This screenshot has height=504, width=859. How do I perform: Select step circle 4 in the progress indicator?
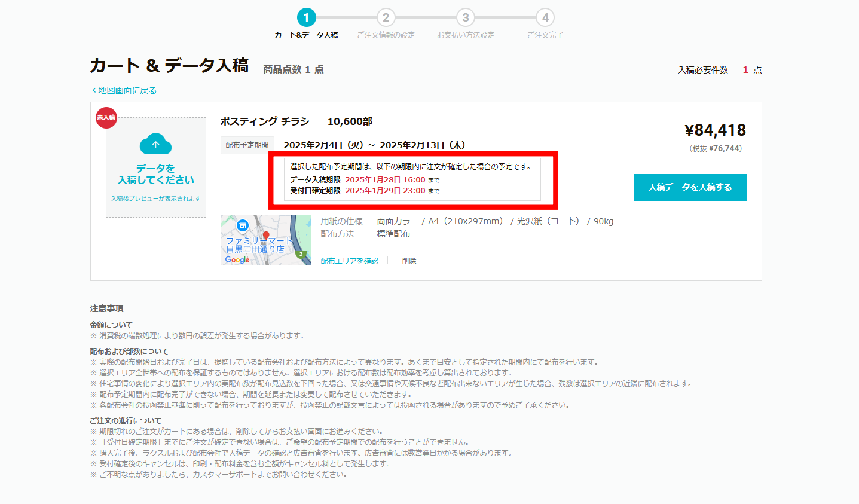click(544, 17)
